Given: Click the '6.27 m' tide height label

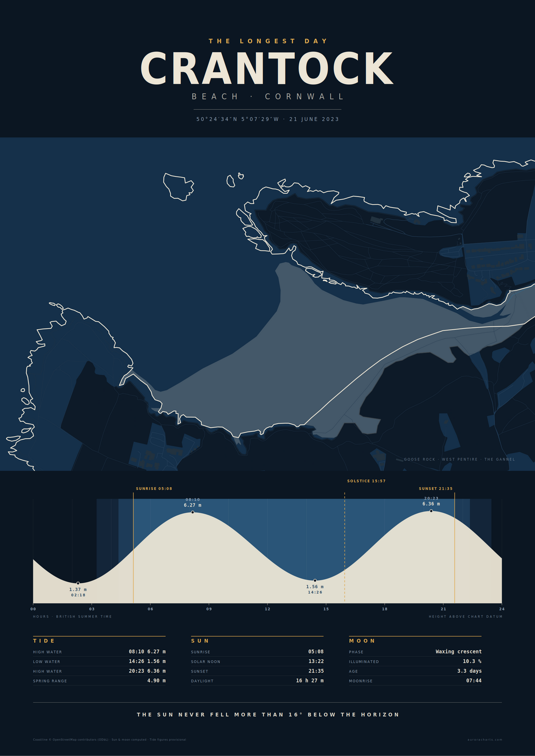Looking at the screenshot, I should point(193,505).
